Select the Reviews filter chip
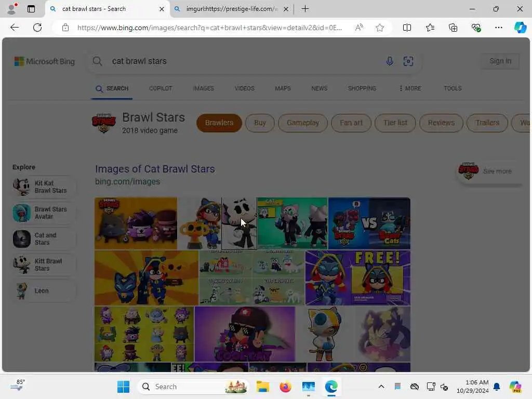The height and width of the screenshot is (399, 532). click(x=441, y=123)
